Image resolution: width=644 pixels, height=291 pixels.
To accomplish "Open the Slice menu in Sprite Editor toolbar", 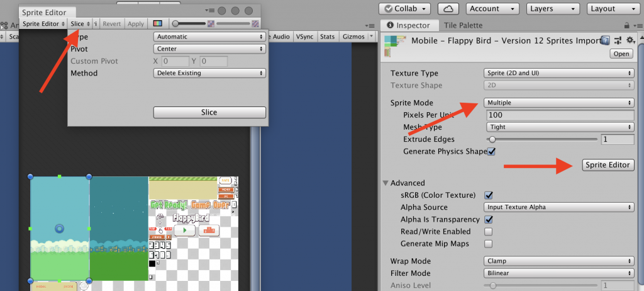I will (79, 24).
